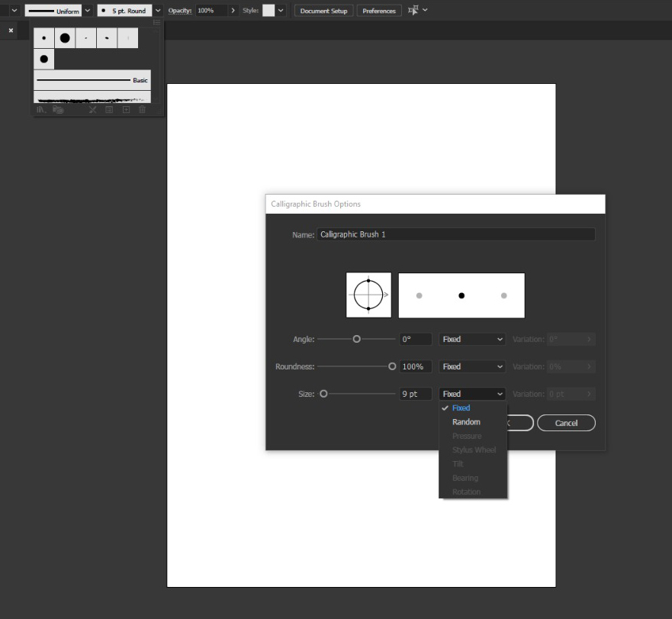
Task: Click the Size Variation field
Action: tap(571, 394)
